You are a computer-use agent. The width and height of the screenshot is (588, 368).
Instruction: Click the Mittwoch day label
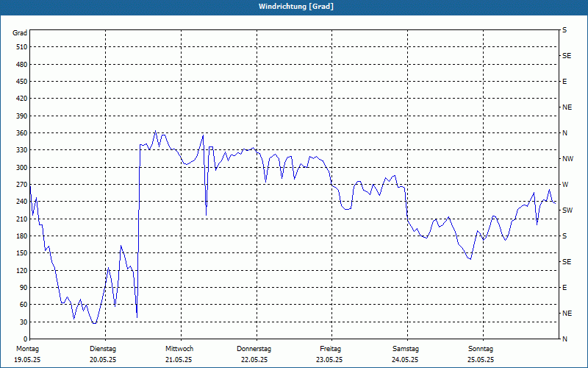[179, 349]
